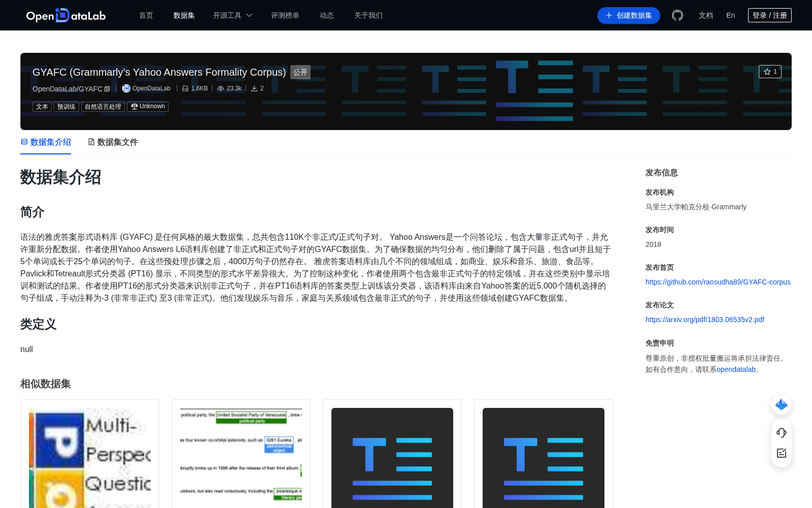This screenshot has width=812, height=508.
Task: Open the GitHub GYAFC-corpus homepage link
Action: click(x=718, y=282)
